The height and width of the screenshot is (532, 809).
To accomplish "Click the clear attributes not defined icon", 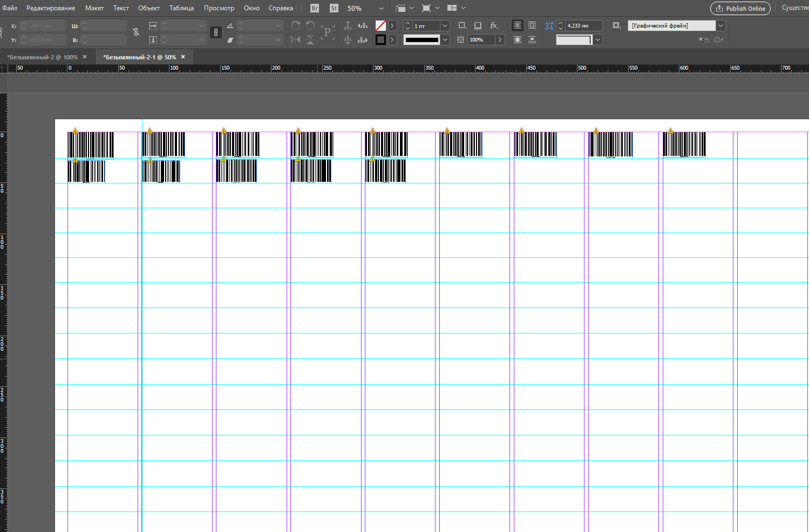I will [x=719, y=39].
